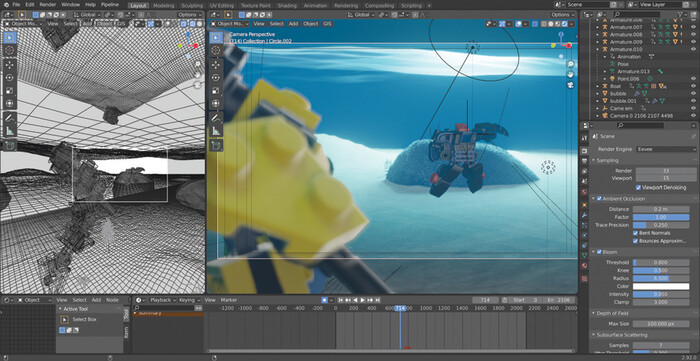Viewport: 700px width, 361px height.
Task: Open the Modifiers wrench properties tab
Action: pyautogui.click(x=584, y=215)
